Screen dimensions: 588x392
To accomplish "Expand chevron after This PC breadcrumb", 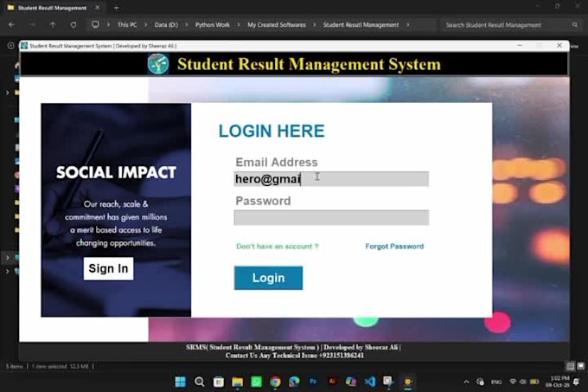I will 147,25.
